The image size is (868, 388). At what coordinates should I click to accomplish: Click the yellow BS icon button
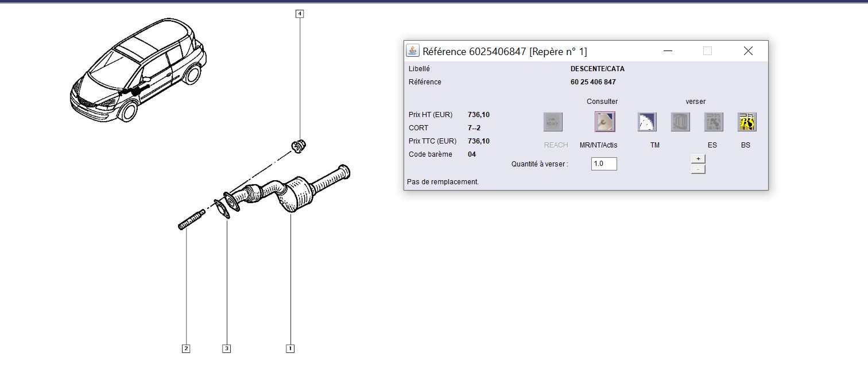[x=747, y=122]
